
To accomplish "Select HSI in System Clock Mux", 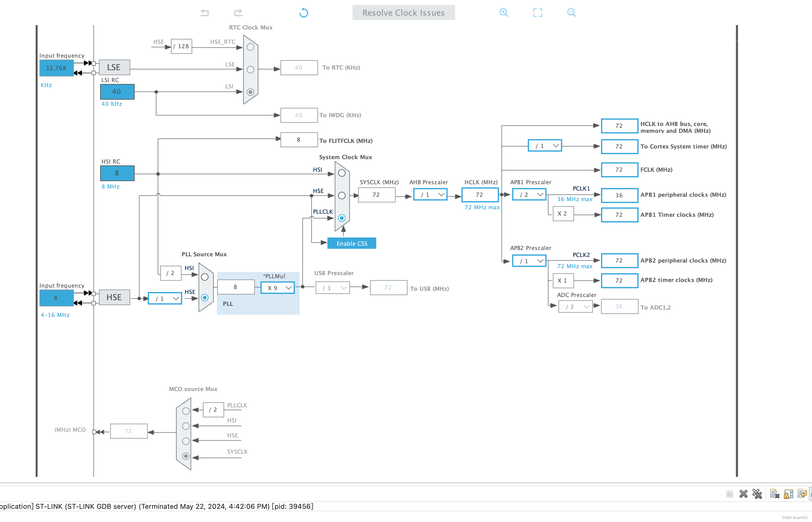I will pyautogui.click(x=342, y=173).
